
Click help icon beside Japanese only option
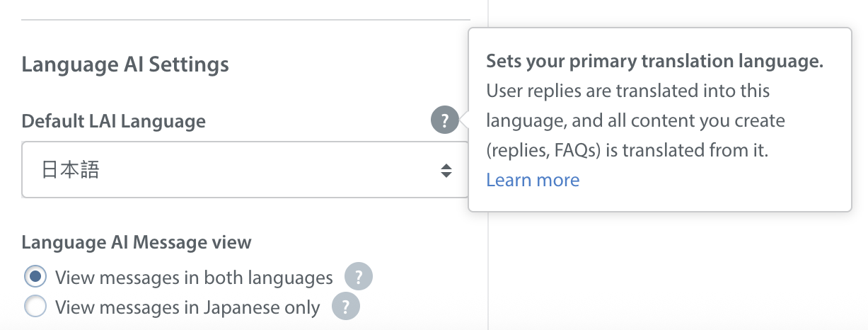[345, 307]
